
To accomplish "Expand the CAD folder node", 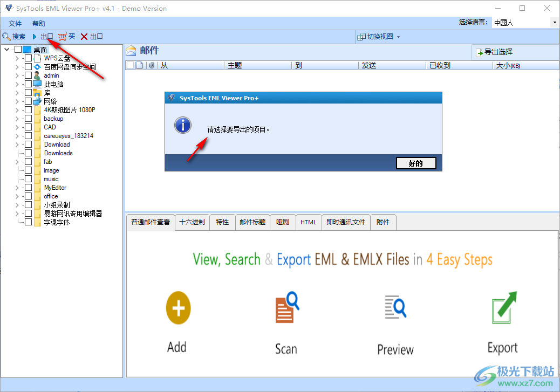I will 17,127.
